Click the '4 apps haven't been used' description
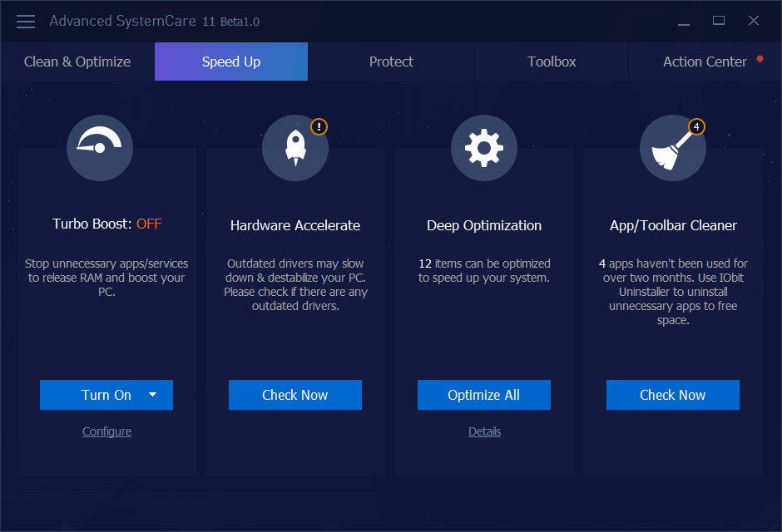This screenshot has width=782, height=532. (x=673, y=292)
